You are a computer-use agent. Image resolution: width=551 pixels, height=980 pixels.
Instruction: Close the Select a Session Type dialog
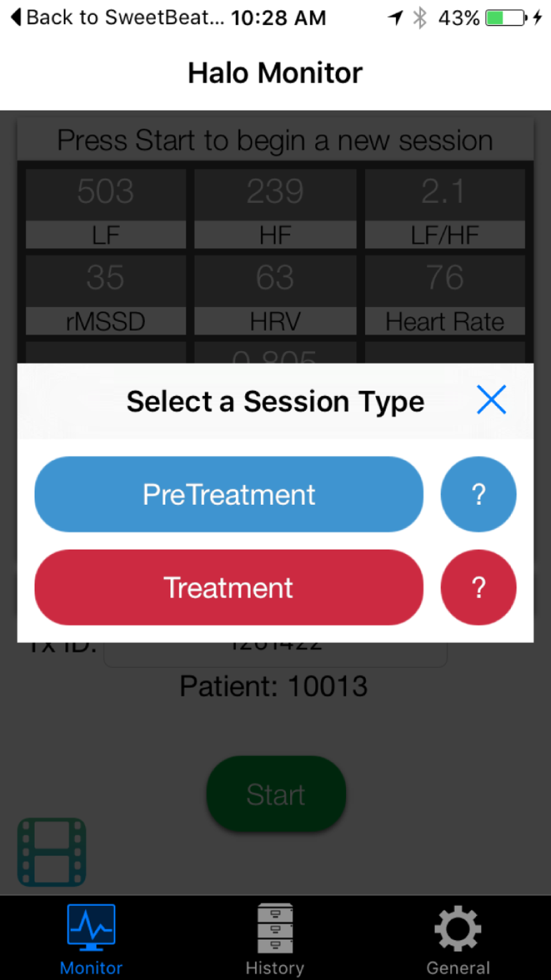pyautogui.click(x=491, y=400)
